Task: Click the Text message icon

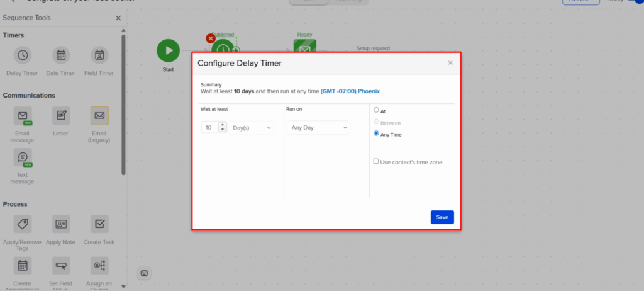Action: 22,157
